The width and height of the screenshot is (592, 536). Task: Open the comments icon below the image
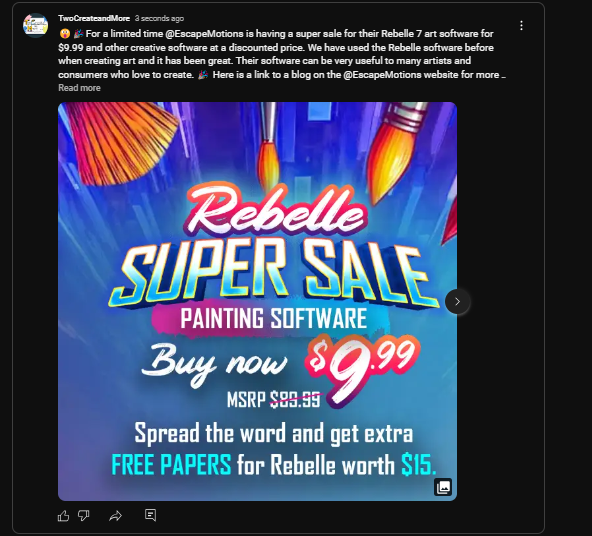[150, 515]
